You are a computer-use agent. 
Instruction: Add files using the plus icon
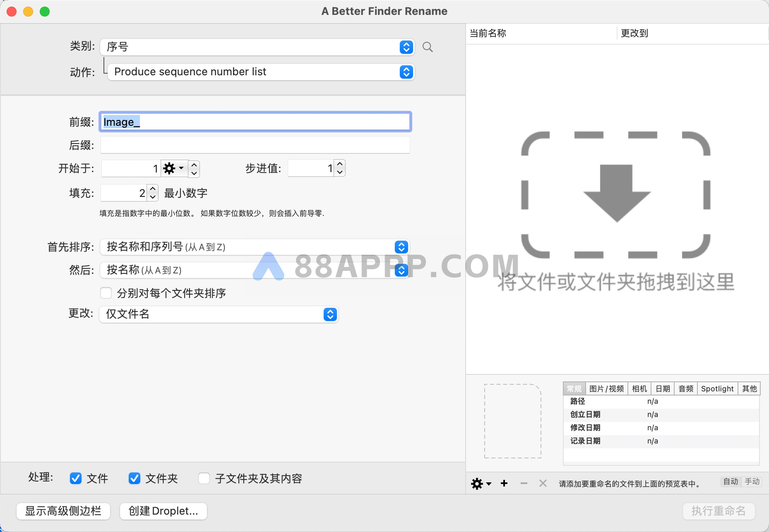(505, 483)
